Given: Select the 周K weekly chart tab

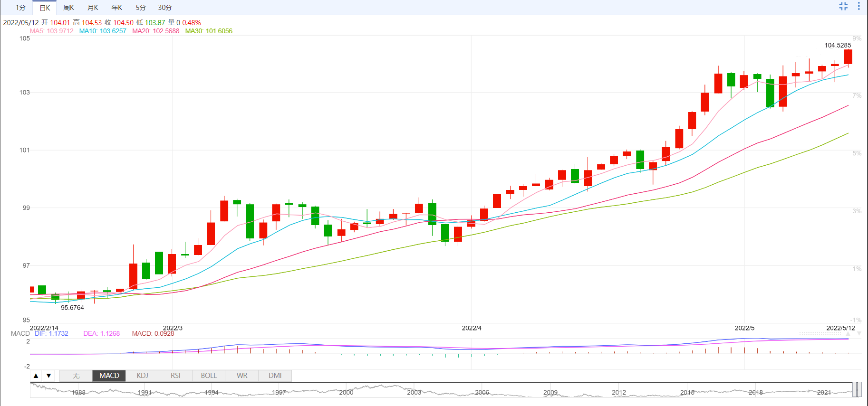Looking at the screenshot, I should click(x=68, y=8).
